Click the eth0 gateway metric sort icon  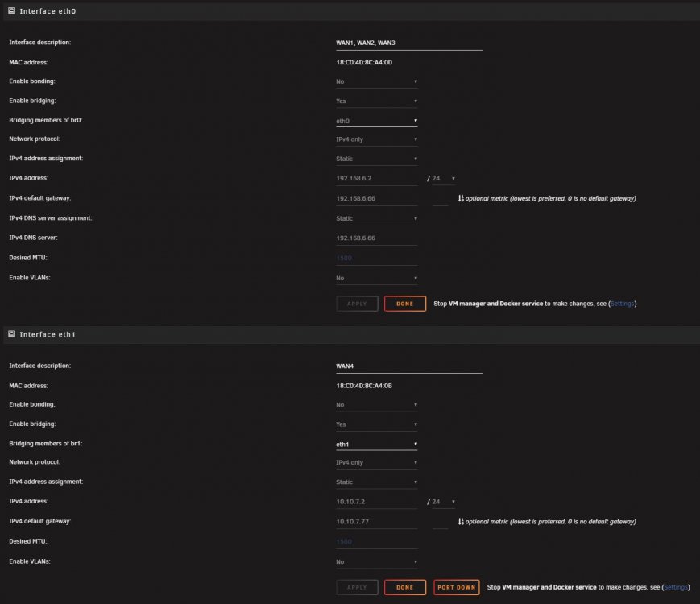tap(461, 198)
